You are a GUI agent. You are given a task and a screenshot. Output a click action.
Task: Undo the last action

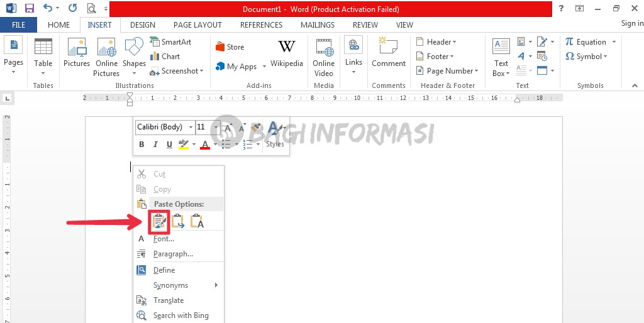coord(48,8)
